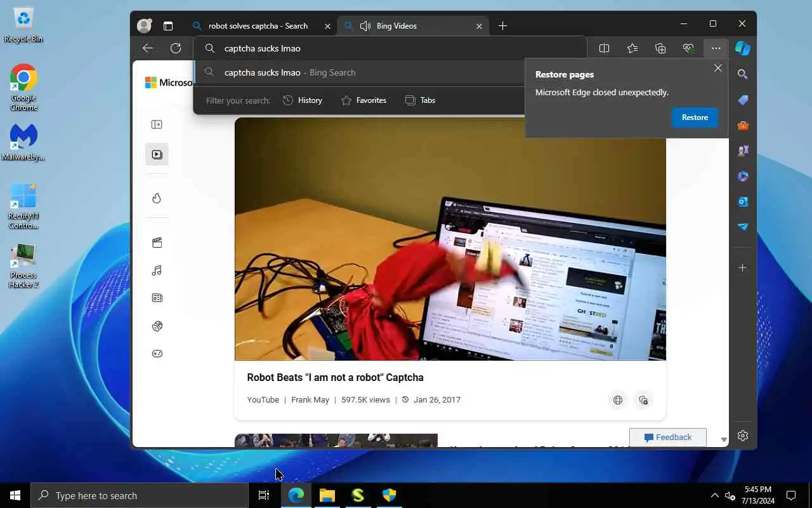This screenshot has height=508, width=812.
Task: Toggle split screen in Edge toolbar
Action: coord(604,48)
